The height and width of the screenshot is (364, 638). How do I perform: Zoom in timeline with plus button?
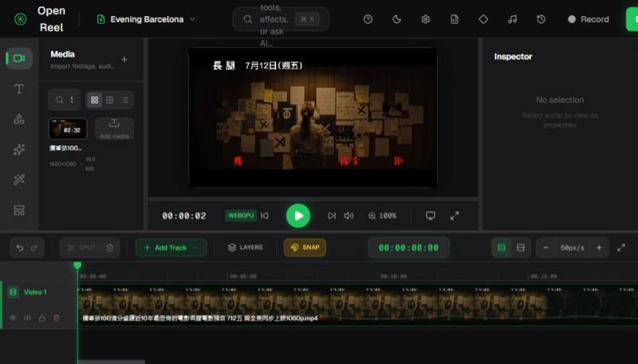599,248
